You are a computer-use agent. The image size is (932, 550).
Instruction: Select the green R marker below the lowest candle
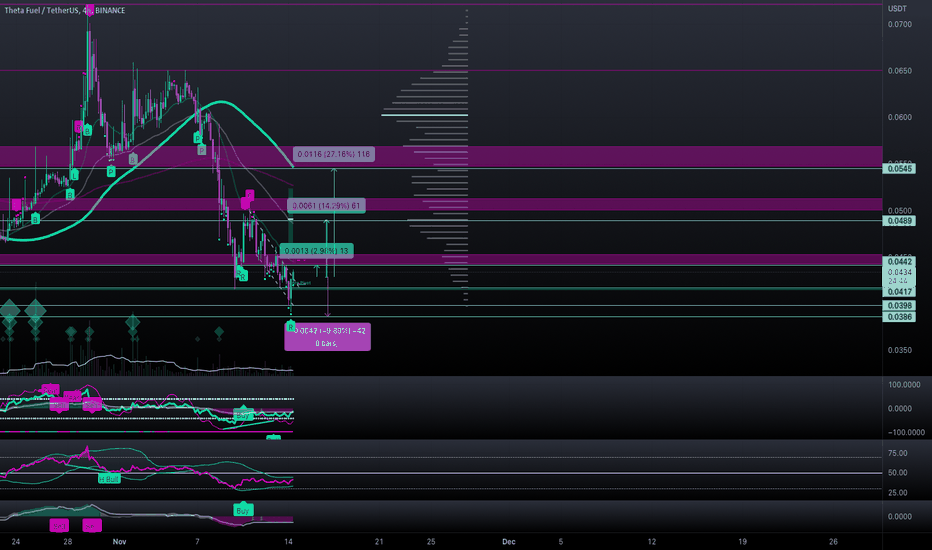291,326
